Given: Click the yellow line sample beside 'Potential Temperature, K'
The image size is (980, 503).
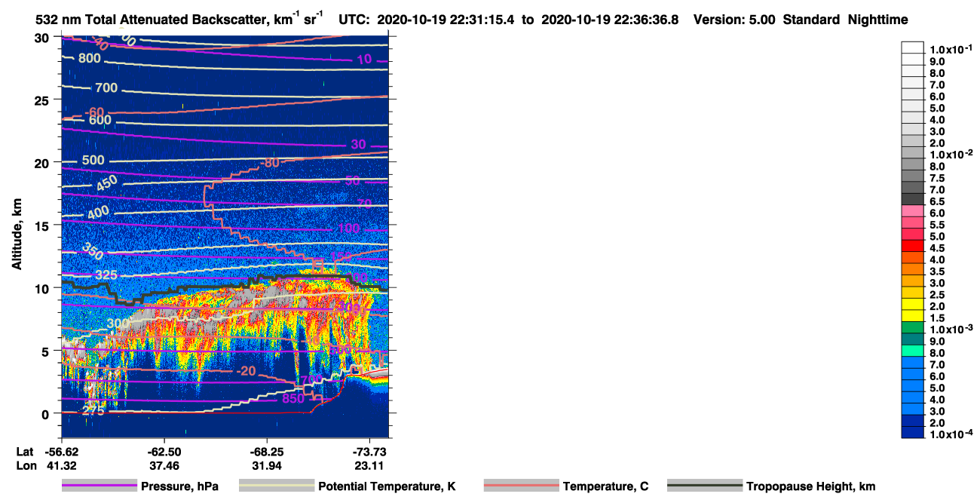Looking at the screenshot, I should (x=277, y=486).
